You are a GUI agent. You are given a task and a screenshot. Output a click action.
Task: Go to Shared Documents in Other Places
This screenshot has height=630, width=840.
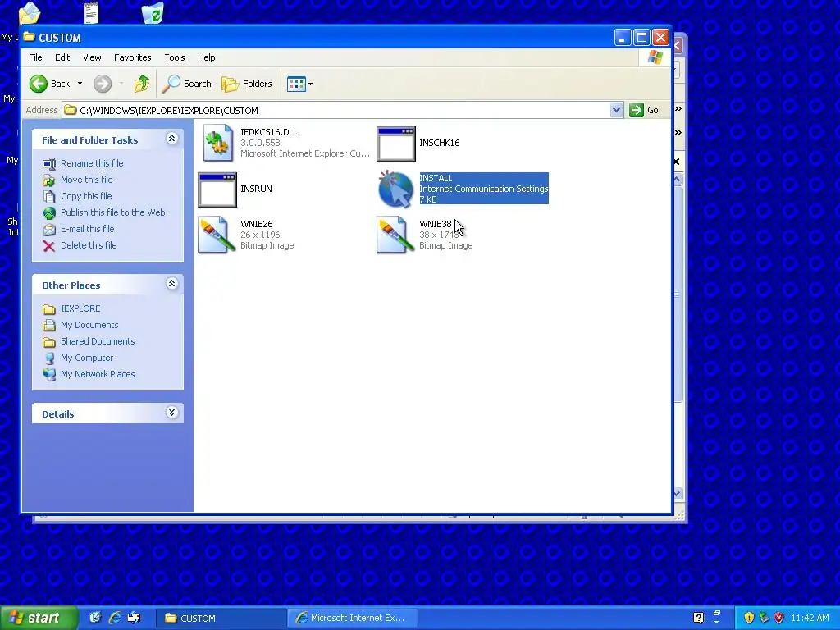98,341
